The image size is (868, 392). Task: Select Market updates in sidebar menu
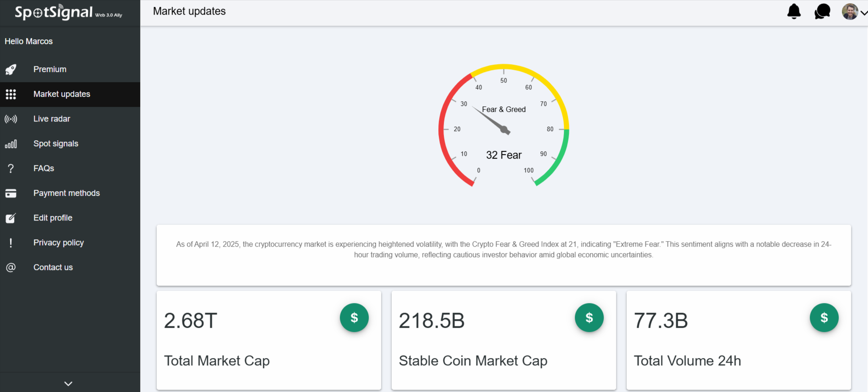point(62,94)
